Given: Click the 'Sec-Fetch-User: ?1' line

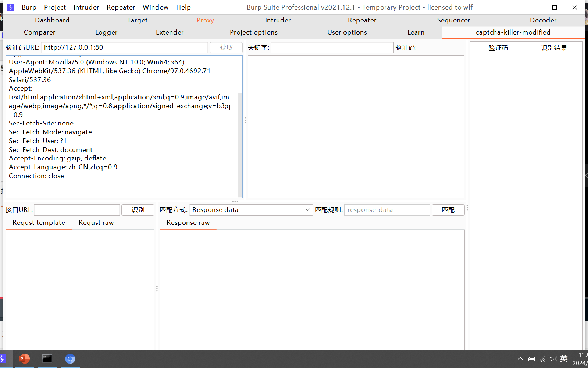Looking at the screenshot, I should click(38, 141).
